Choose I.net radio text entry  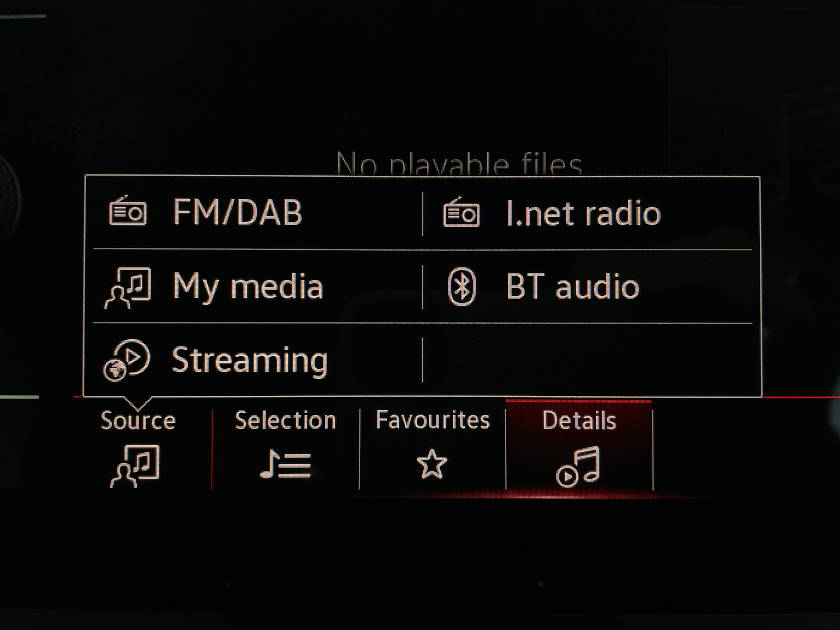tap(583, 213)
